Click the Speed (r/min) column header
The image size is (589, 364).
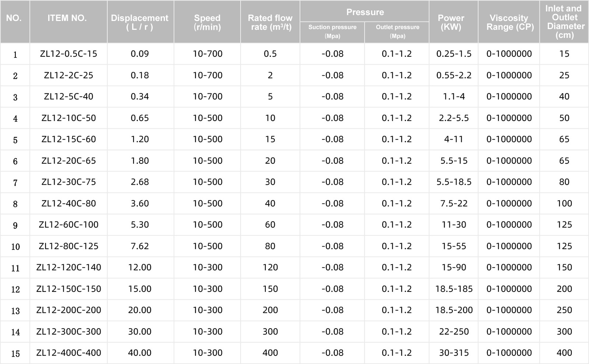207,22
